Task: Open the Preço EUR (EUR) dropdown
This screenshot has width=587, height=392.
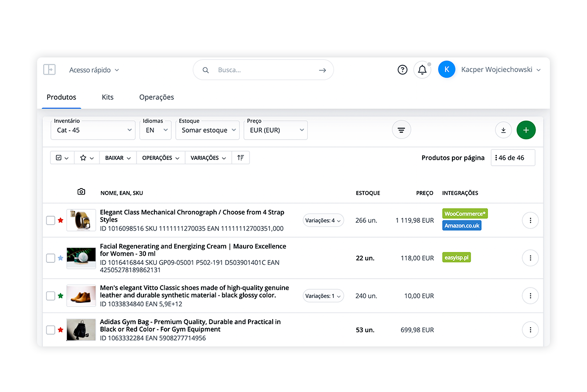Action: click(x=276, y=130)
